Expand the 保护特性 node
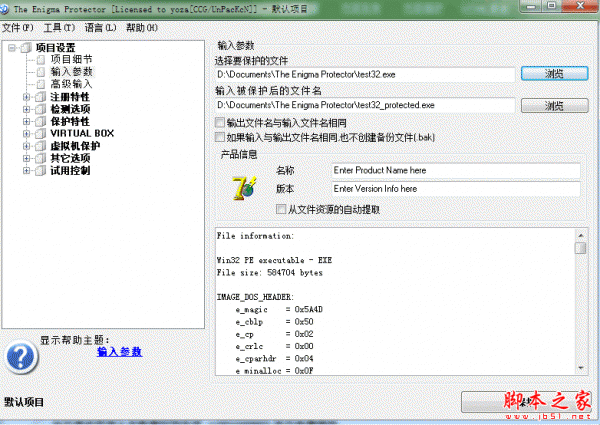Image resolution: width=600 pixels, height=425 pixels. tap(26, 121)
